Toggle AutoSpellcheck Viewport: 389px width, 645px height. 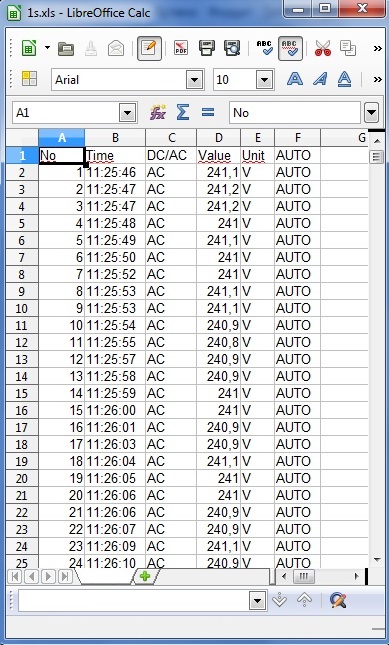291,49
